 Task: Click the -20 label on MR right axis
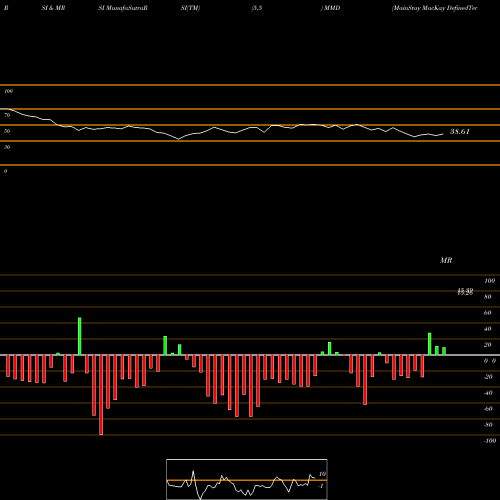[488, 377]
